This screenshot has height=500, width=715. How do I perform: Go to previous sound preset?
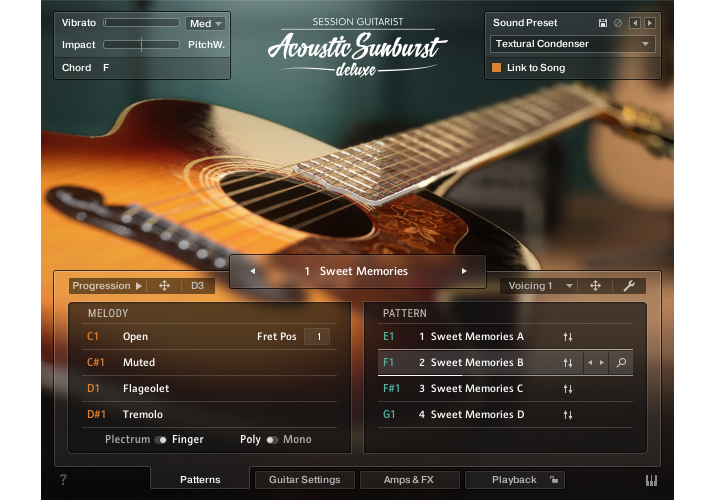coord(634,23)
